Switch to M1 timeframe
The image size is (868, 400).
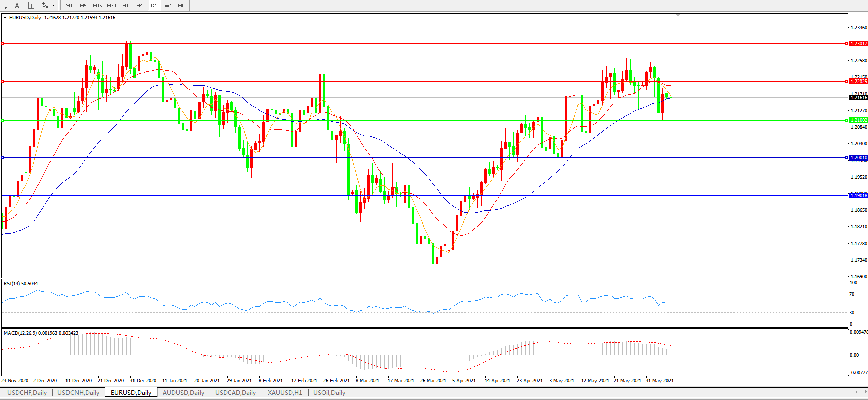click(69, 5)
